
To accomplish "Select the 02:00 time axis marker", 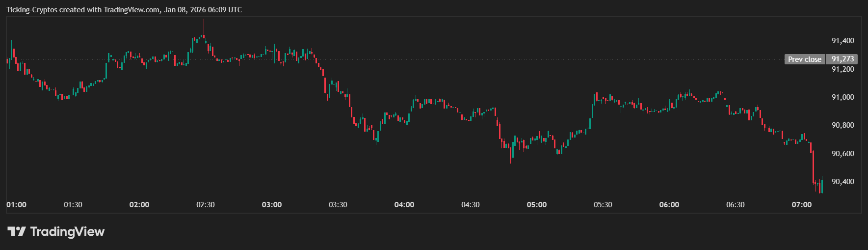I will click(139, 205).
